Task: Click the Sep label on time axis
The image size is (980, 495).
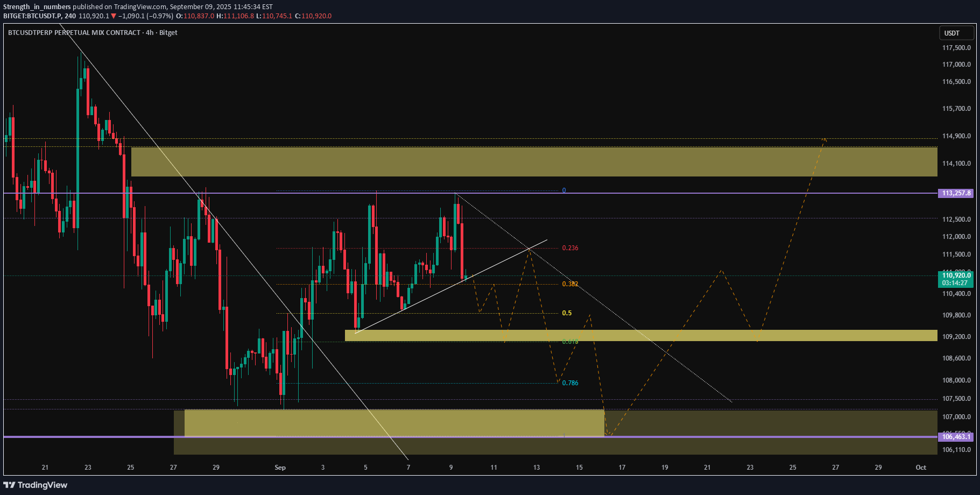Action: pyautogui.click(x=280, y=468)
